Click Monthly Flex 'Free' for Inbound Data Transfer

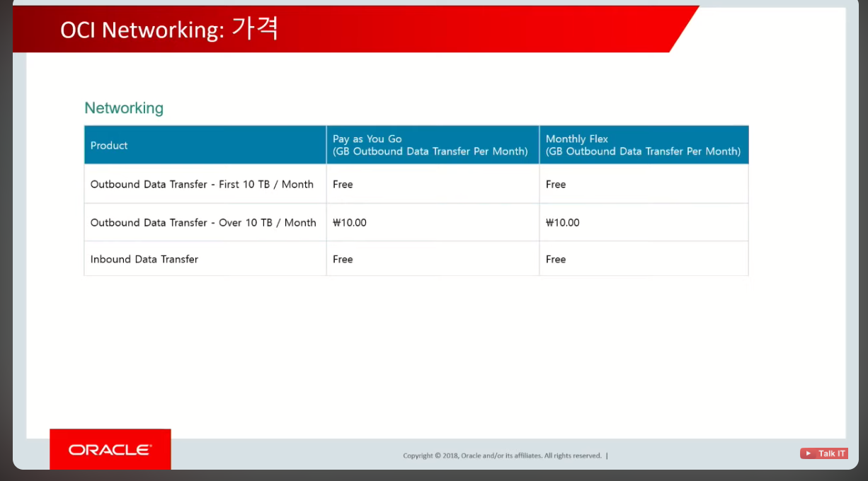click(556, 259)
